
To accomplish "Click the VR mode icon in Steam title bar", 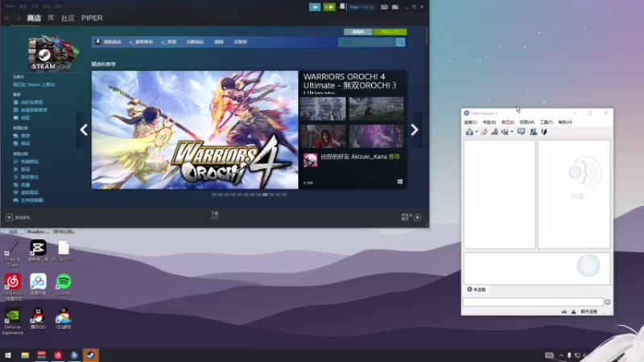I will pos(384,7).
